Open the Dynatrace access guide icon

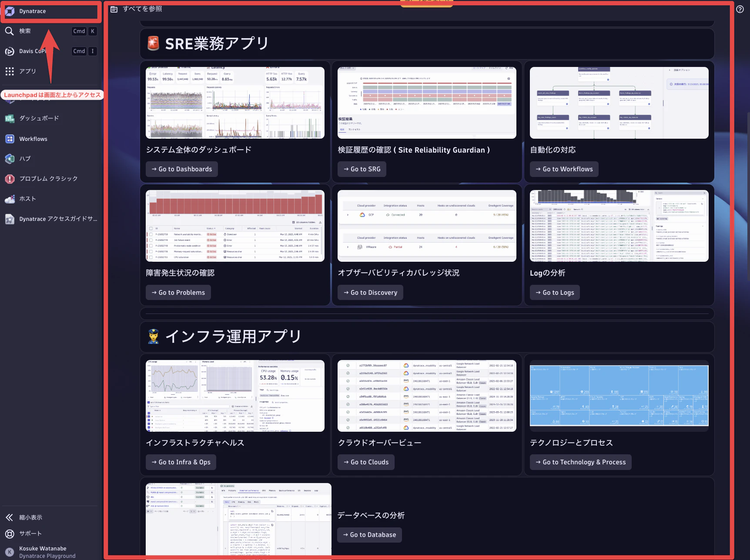[10, 219]
